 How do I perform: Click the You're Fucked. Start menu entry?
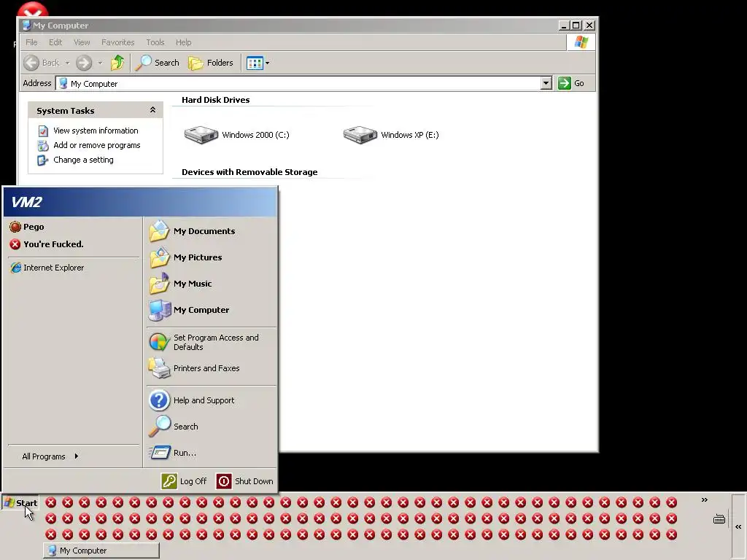coord(74,244)
